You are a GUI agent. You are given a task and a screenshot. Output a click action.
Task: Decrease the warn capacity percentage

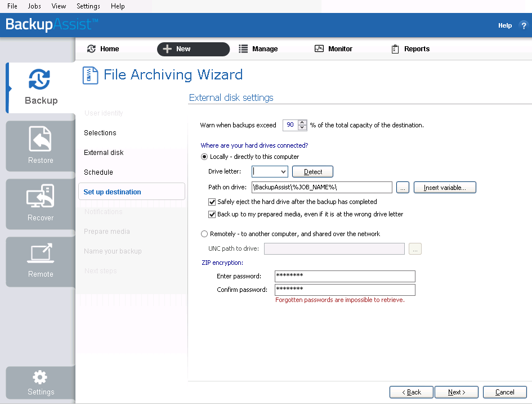[x=302, y=128]
